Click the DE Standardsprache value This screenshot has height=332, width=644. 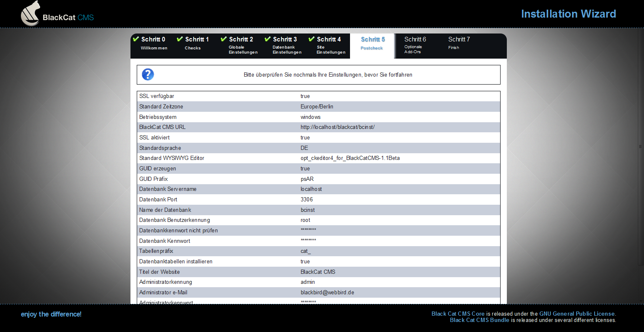point(304,148)
